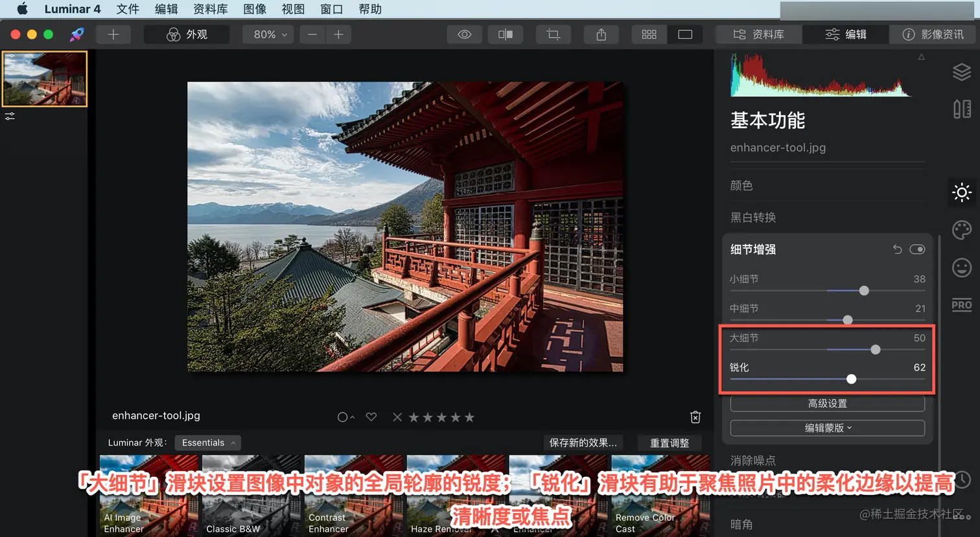This screenshot has height=537, width=980.
Task: Open the 视图 menu
Action: (x=293, y=9)
